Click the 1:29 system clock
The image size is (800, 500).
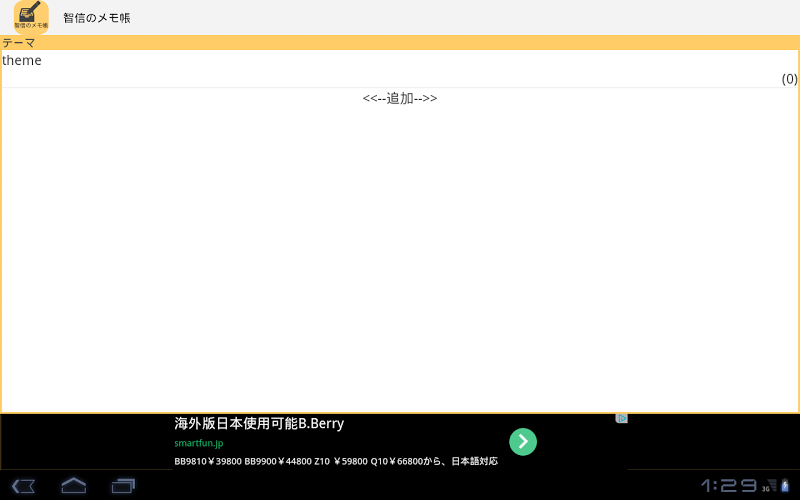click(729, 485)
